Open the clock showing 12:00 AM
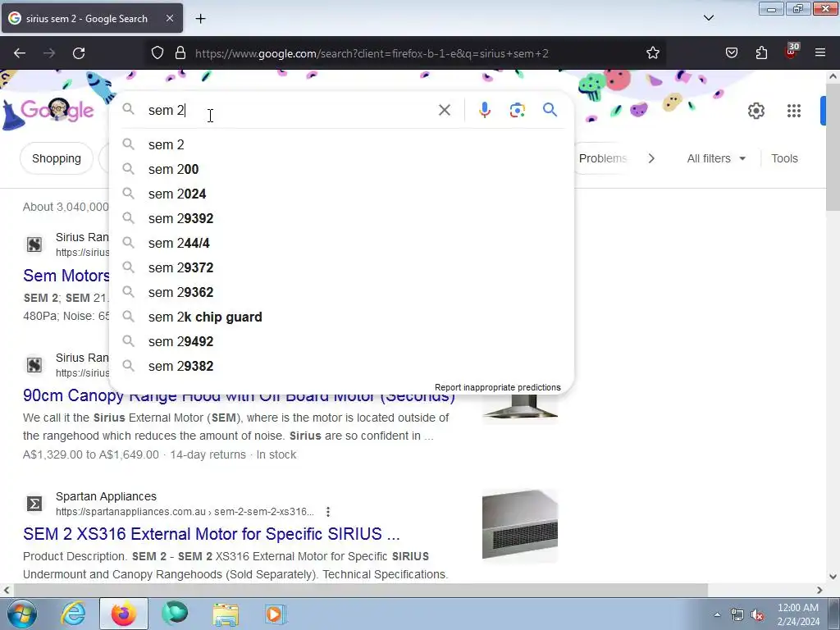 tap(798, 614)
